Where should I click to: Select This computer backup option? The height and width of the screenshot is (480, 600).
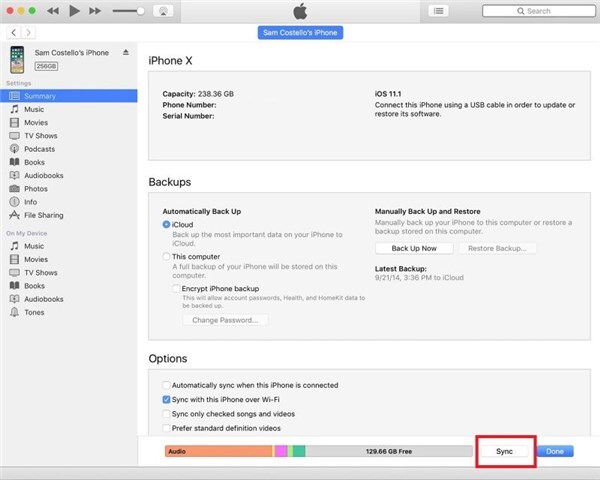pos(166,256)
